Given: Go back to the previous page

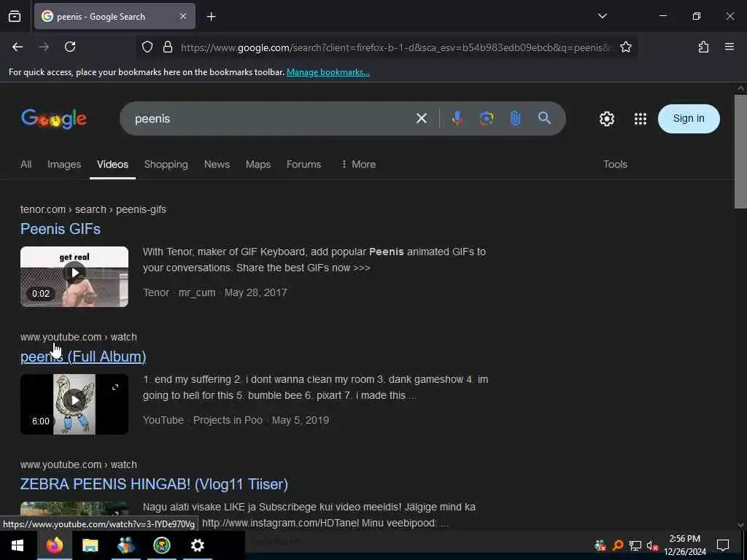Looking at the screenshot, I should point(18,47).
